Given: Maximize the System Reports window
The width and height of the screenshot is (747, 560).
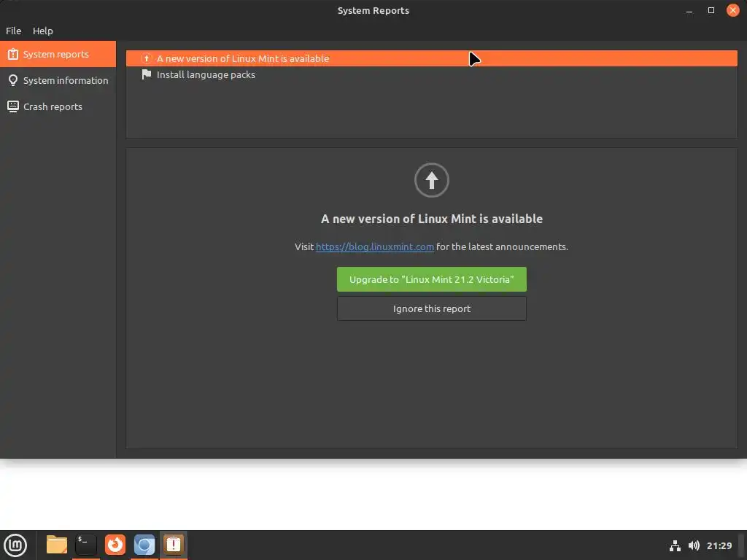Looking at the screenshot, I should 711,10.
